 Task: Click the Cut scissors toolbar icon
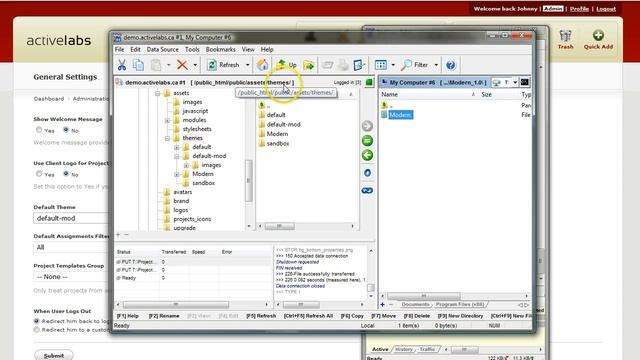pos(122,65)
